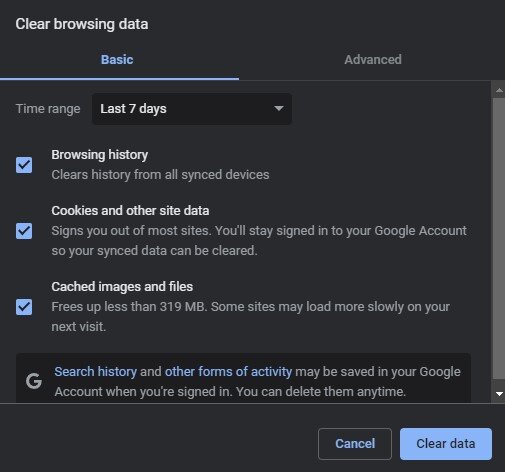Click the vertical scrollbar thumb
This screenshot has height=472, width=505.
pos(499,238)
